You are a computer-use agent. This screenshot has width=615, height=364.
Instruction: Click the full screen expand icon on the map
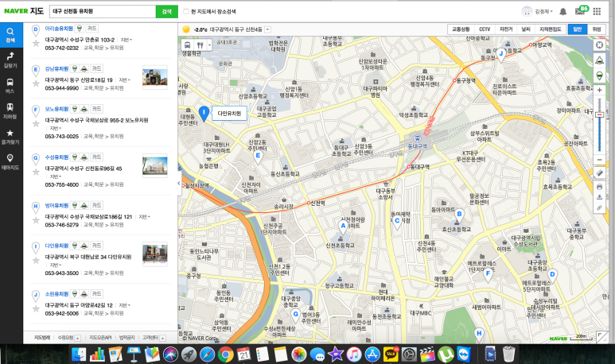601,336
